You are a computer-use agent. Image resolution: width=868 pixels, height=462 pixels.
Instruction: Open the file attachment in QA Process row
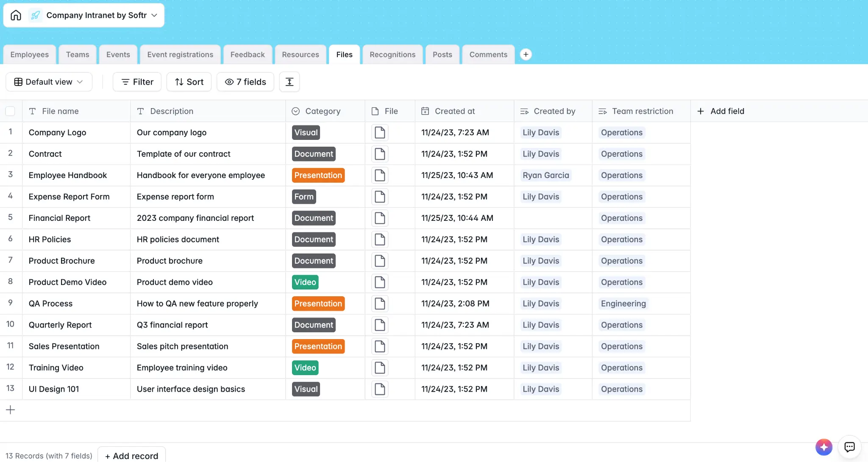[380, 303]
